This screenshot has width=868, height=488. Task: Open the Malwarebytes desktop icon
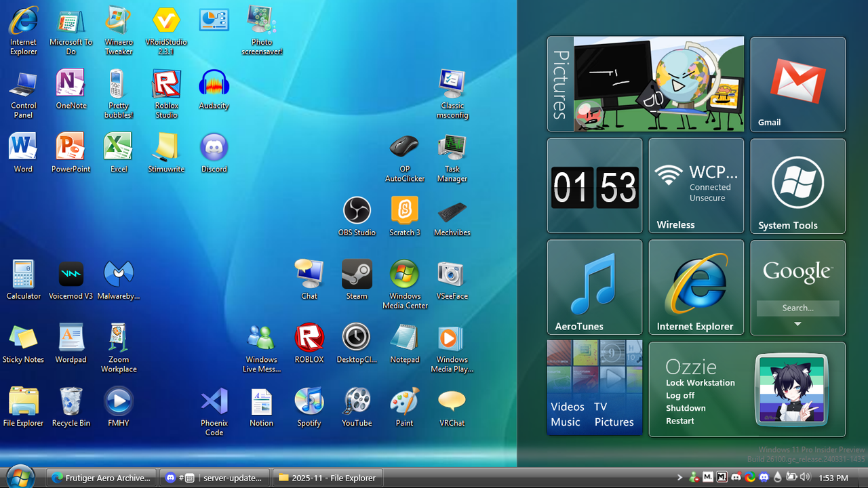[x=119, y=280]
